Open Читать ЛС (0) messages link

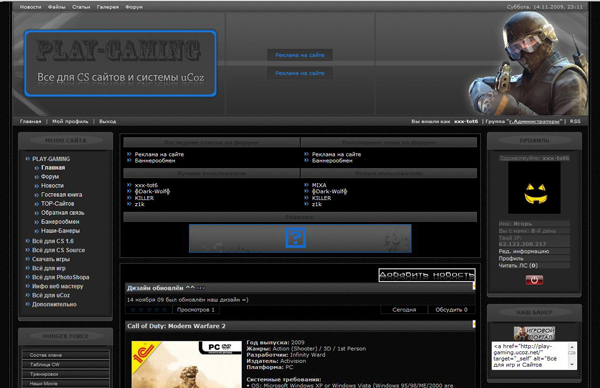(x=518, y=266)
